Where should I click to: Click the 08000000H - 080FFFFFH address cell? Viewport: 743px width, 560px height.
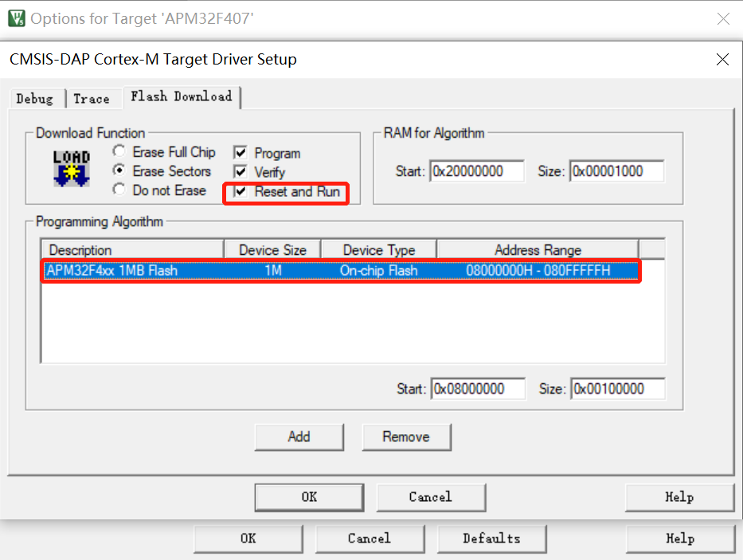click(538, 271)
